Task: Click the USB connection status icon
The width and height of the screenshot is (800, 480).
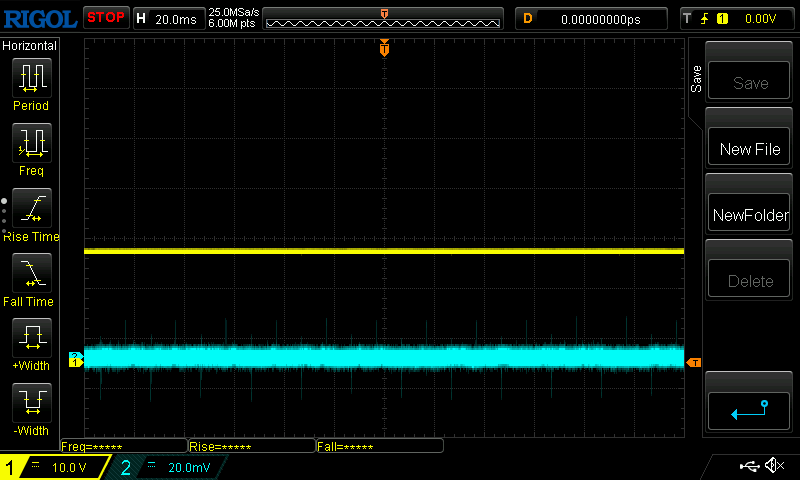Action: [x=749, y=466]
